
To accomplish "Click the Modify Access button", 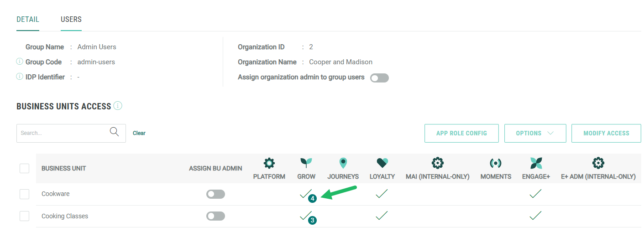I will point(606,133).
